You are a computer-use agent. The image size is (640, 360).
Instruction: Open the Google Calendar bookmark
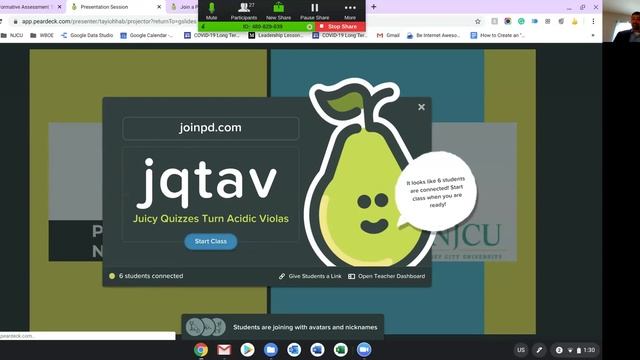click(x=147, y=36)
